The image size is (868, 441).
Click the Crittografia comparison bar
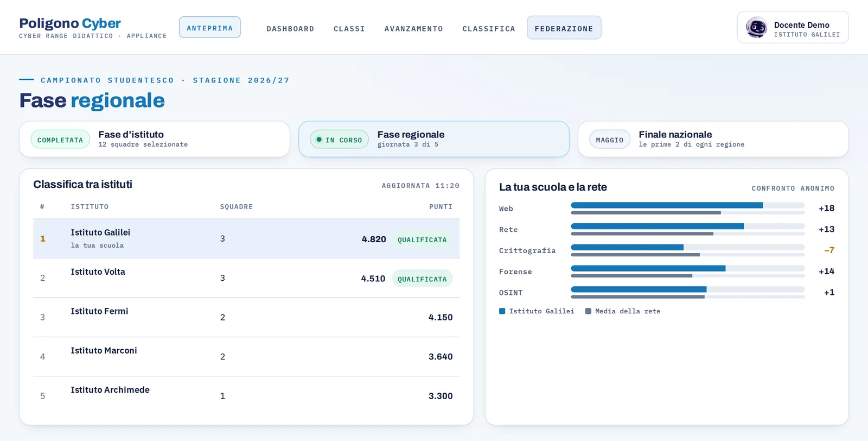pyautogui.click(x=688, y=250)
